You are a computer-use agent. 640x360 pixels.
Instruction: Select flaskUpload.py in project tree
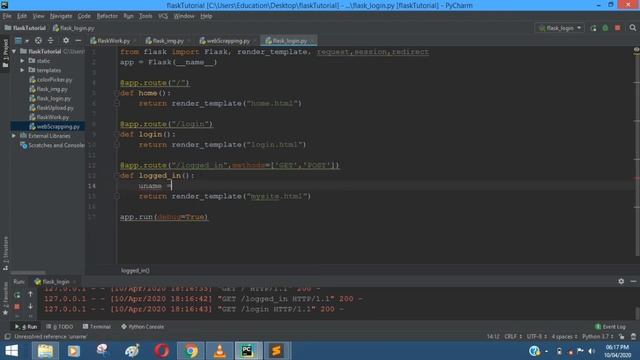(52, 108)
